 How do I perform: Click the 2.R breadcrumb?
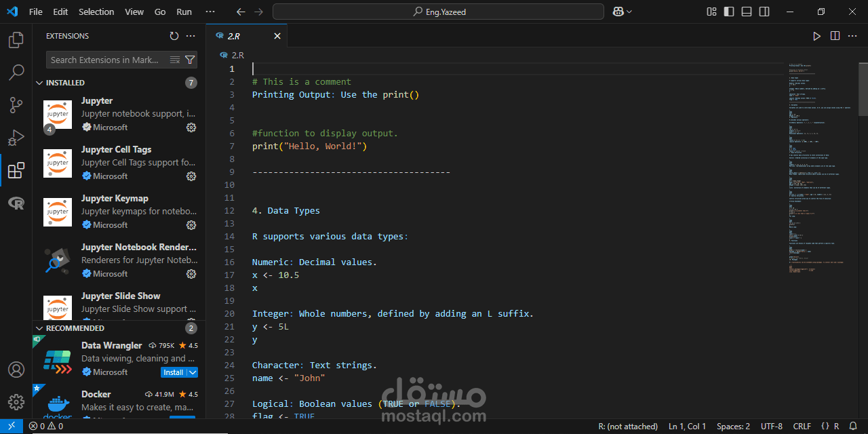(232, 55)
